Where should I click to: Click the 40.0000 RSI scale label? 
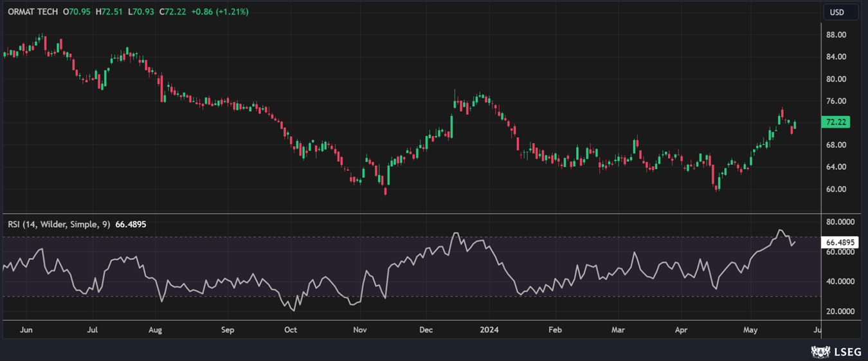click(840, 282)
